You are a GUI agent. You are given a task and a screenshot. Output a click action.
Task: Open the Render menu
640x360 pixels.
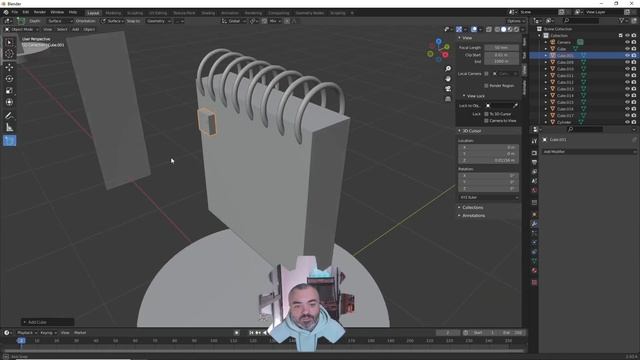40,12
